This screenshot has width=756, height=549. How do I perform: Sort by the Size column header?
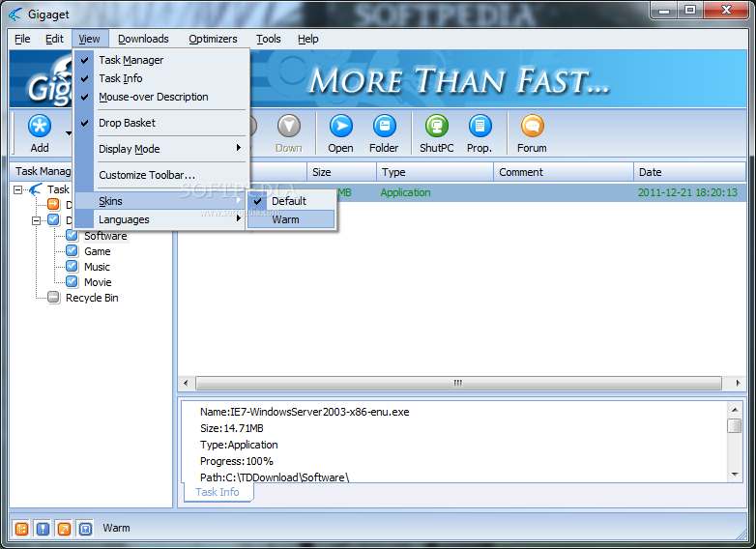(341, 172)
